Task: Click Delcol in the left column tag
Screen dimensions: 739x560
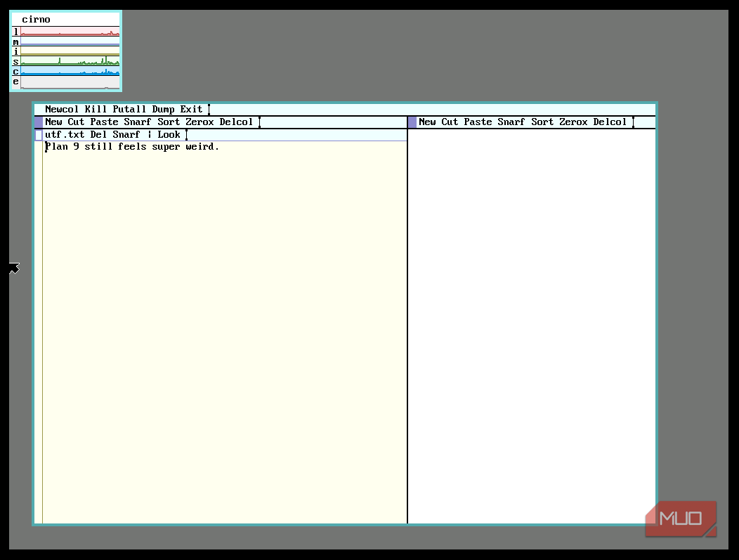Action: [236, 122]
